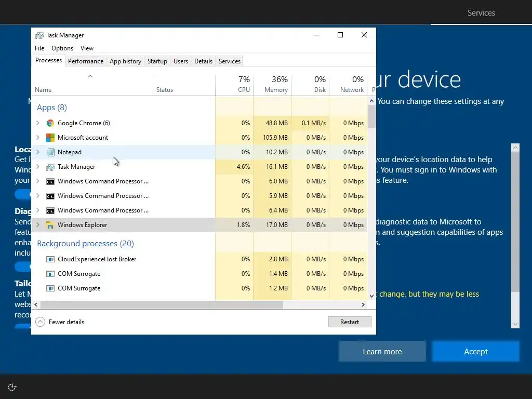Click the Microsoft account colored logo icon
This screenshot has width=532, height=399.
(50, 138)
